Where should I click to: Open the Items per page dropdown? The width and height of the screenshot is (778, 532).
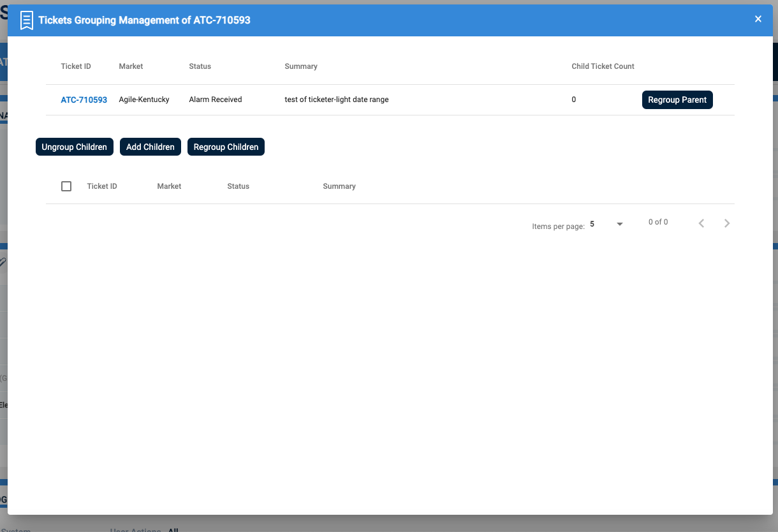click(x=606, y=225)
